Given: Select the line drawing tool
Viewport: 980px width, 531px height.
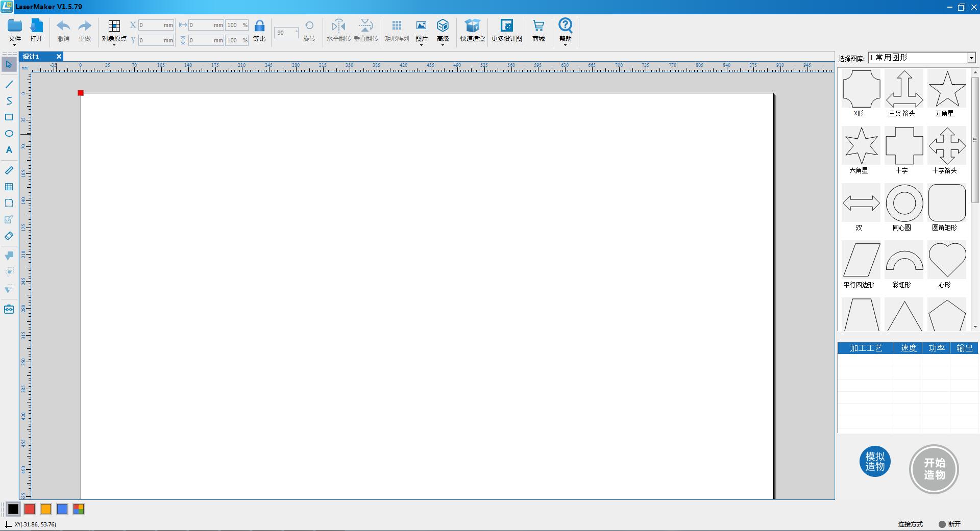Looking at the screenshot, I should tap(9, 84).
